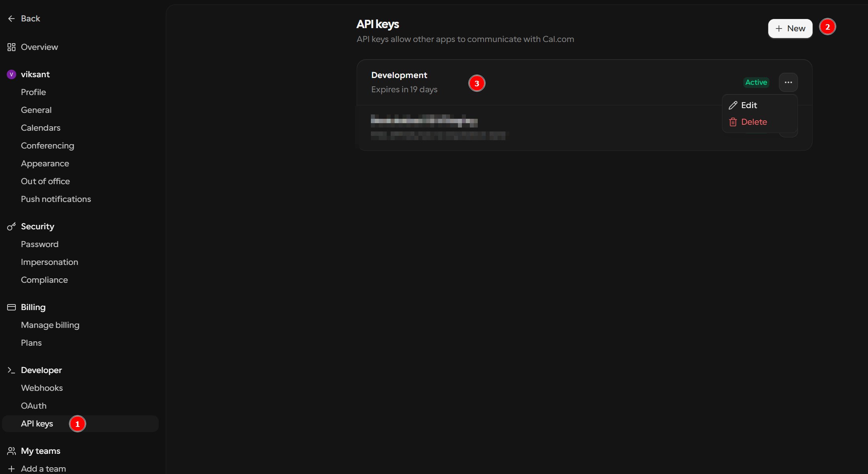Select API keys in the sidebar
The image size is (868, 474).
(80, 424)
